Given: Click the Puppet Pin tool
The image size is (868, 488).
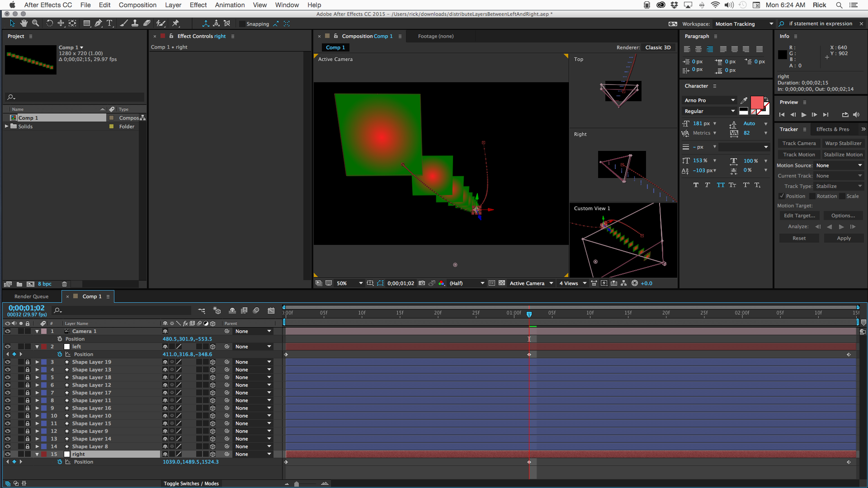Looking at the screenshot, I should [176, 23].
